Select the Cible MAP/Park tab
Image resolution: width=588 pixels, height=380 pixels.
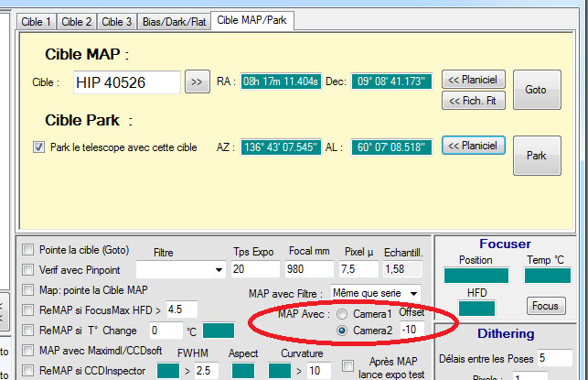252,20
